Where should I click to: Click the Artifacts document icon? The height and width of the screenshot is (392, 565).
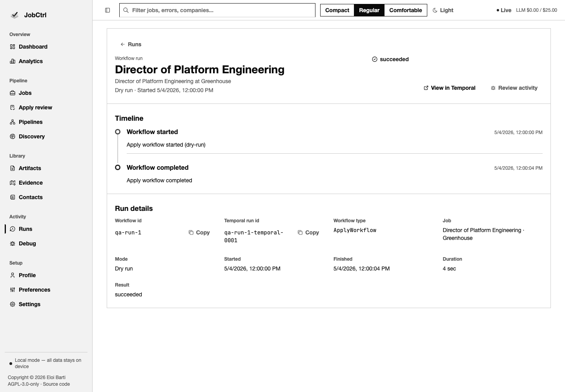(x=13, y=168)
